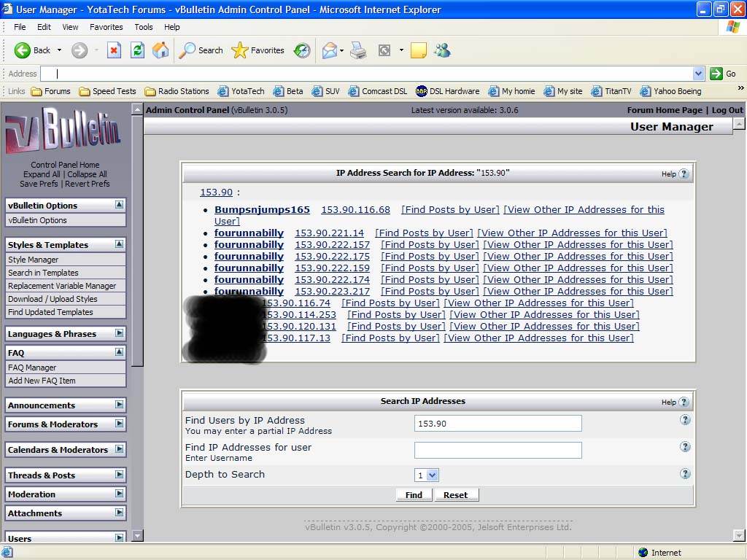Click the Find Users by IP Address field
The image size is (747, 560).
pyautogui.click(x=498, y=424)
